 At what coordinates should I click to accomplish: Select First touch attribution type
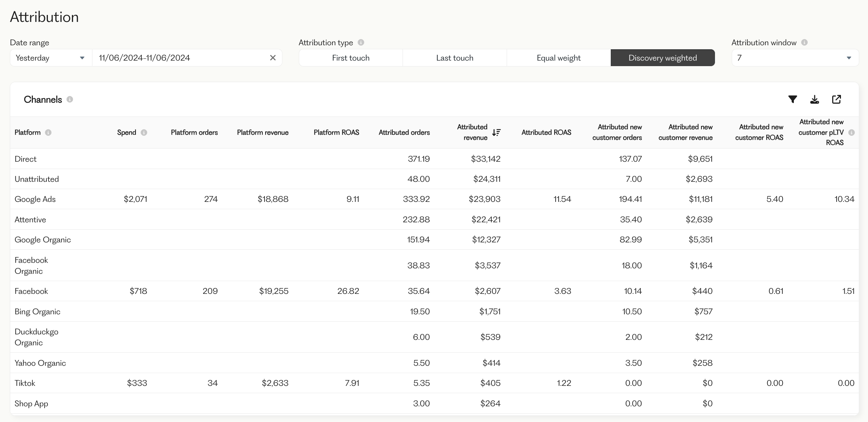coord(351,58)
